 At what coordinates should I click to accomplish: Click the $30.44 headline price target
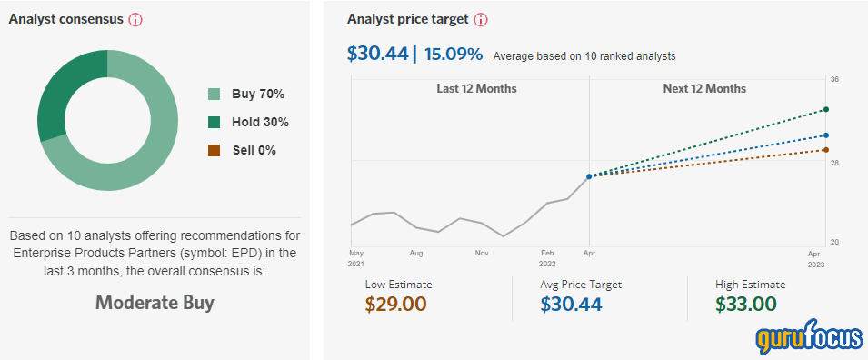point(378,54)
